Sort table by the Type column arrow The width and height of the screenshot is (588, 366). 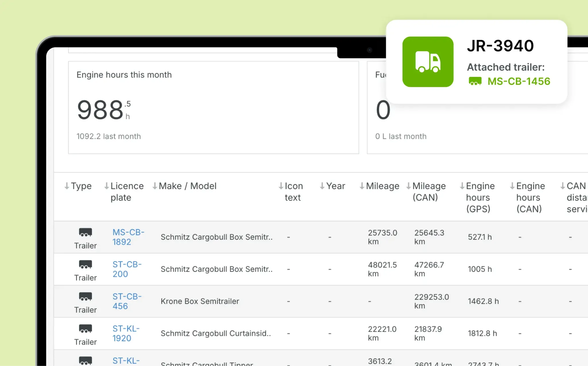pyautogui.click(x=67, y=186)
